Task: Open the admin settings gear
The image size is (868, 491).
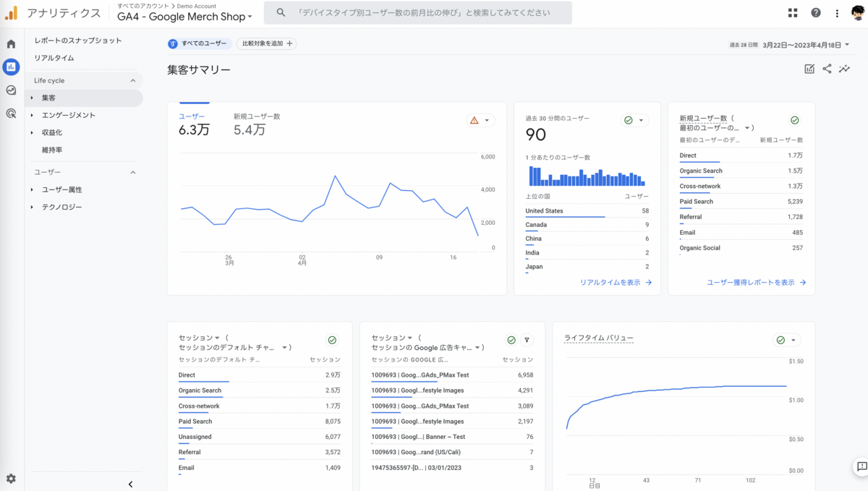Action: pos(10,479)
